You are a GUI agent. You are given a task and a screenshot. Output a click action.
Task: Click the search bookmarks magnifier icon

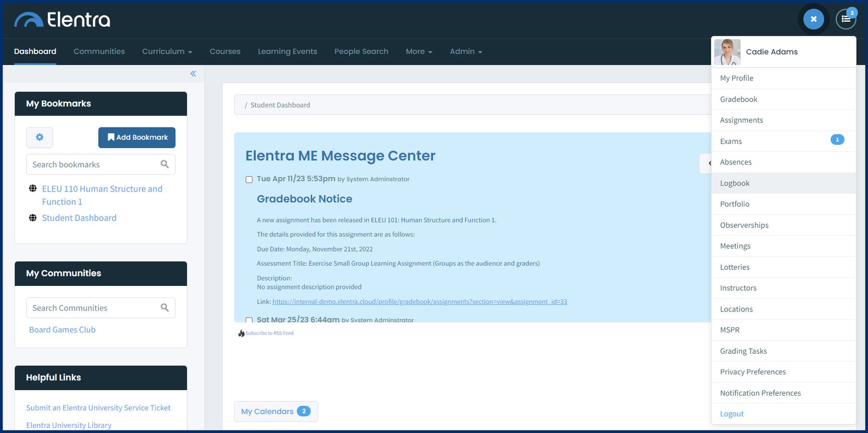click(165, 164)
